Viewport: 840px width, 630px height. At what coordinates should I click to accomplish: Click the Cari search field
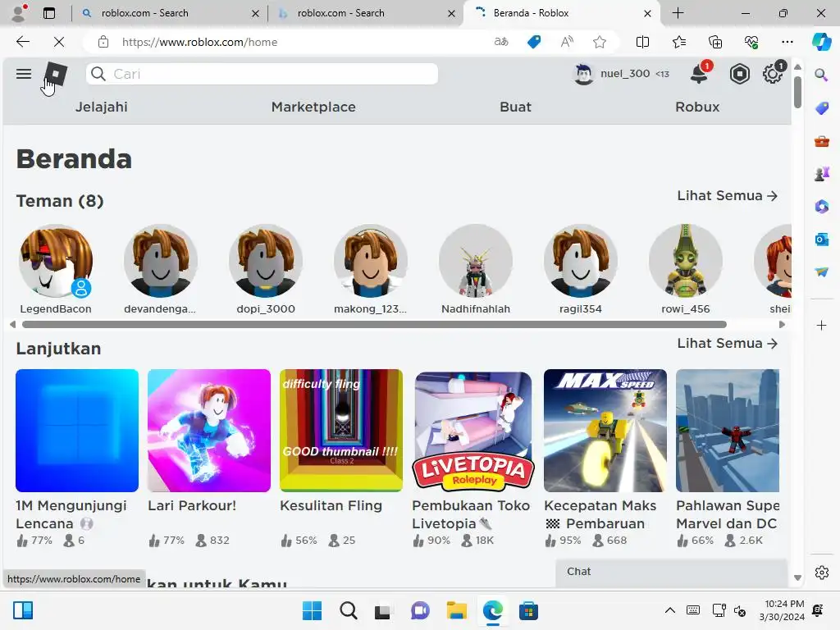(262, 74)
